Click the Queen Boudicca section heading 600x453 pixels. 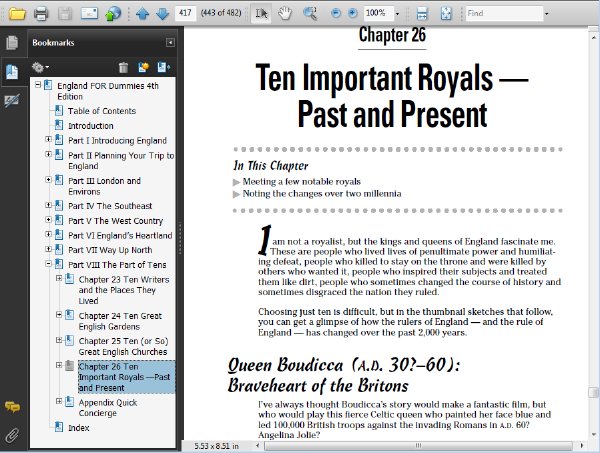344,375
